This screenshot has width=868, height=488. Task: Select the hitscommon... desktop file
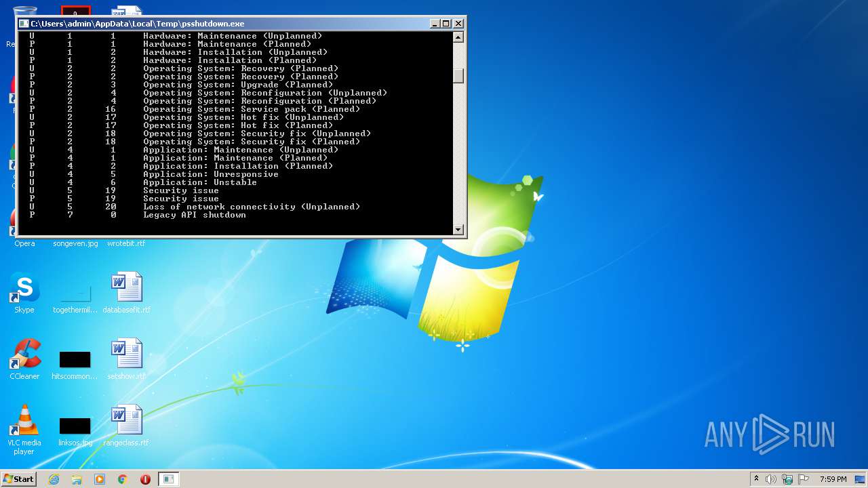75,365
